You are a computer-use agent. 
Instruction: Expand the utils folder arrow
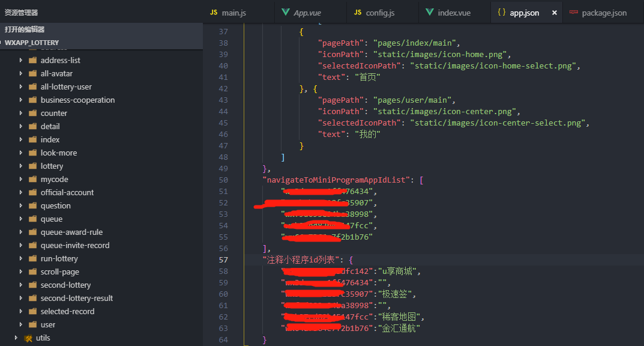point(16,338)
